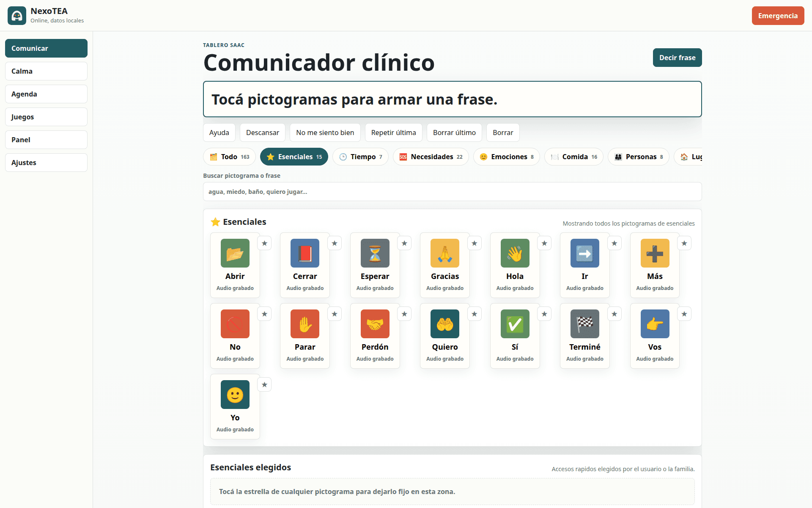Open the Necesidades category
Image resolution: width=812 pixels, height=508 pixels.
[x=431, y=157]
